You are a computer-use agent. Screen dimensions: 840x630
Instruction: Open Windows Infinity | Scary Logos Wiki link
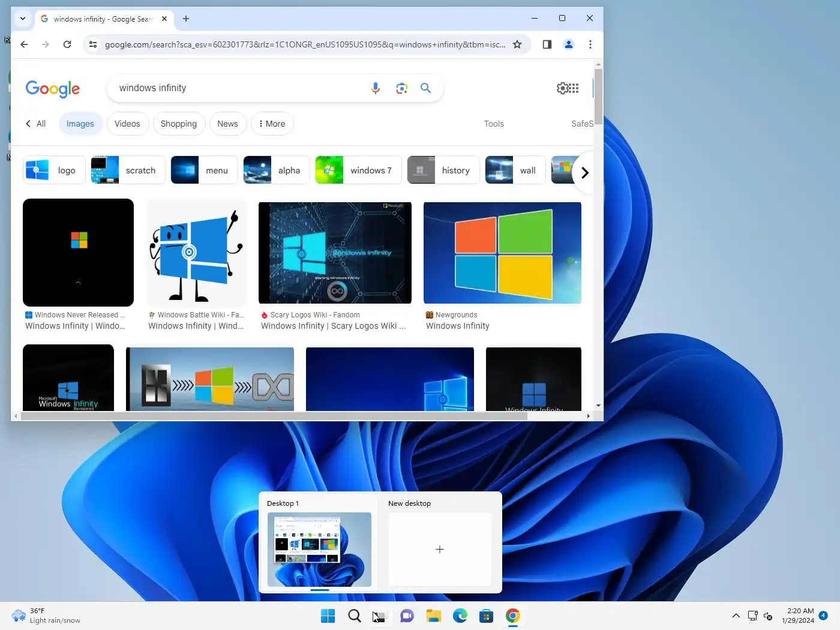(x=334, y=326)
